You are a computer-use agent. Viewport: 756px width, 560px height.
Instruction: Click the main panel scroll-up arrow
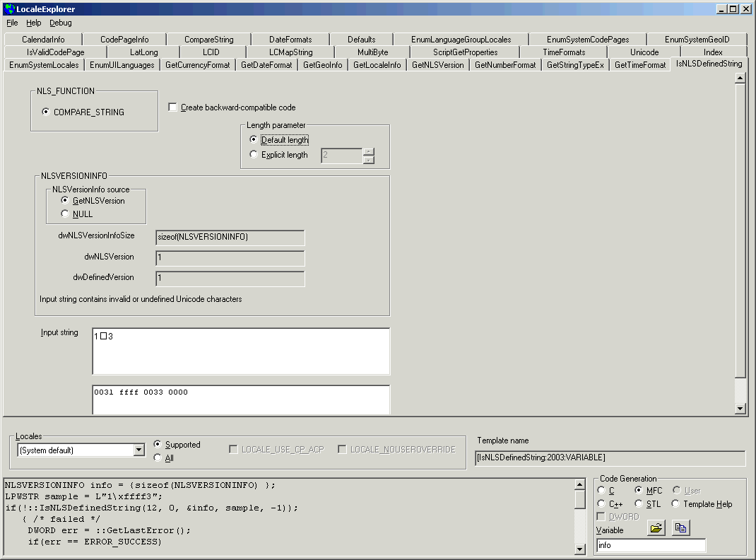(740, 78)
